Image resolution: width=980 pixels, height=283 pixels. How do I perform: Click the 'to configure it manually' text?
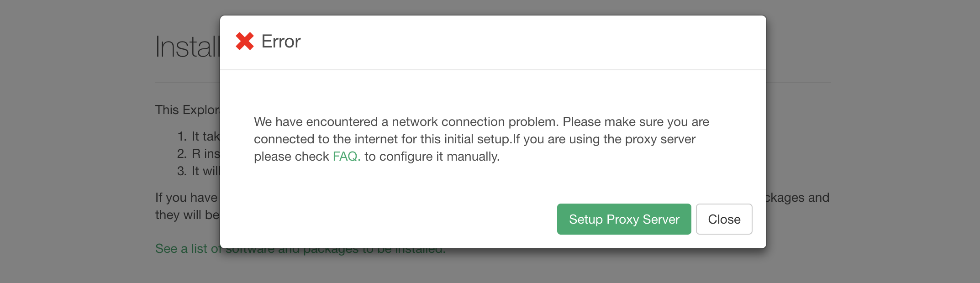[432, 157]
